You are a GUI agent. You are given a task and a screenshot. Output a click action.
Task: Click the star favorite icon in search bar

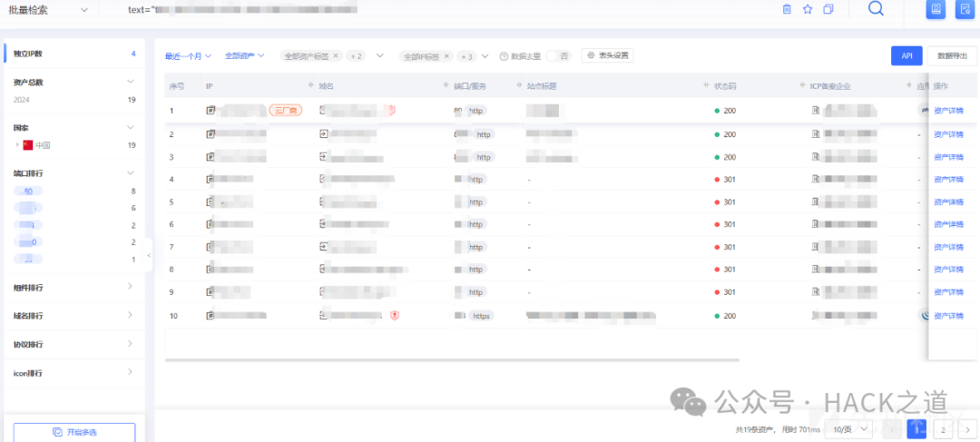[x=808, y=9]
